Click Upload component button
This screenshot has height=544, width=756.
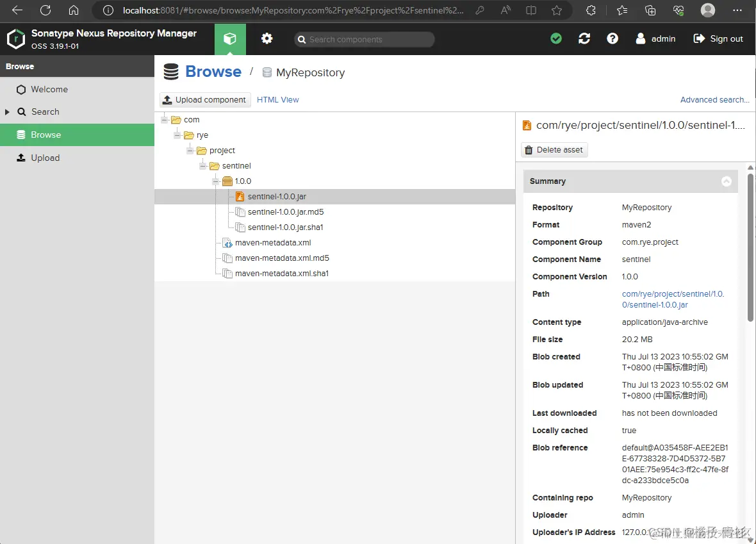(205, 100)
